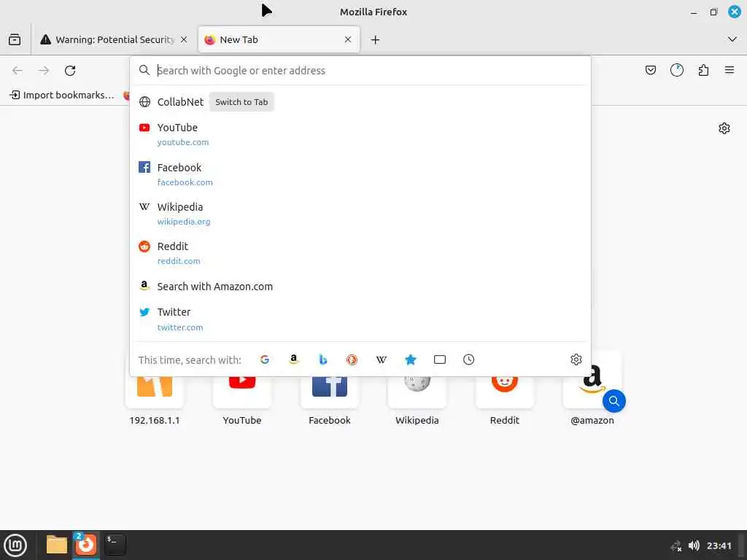Open search settings gear in dropdown
The image size is (747, 560).
[x=576, y=359]
